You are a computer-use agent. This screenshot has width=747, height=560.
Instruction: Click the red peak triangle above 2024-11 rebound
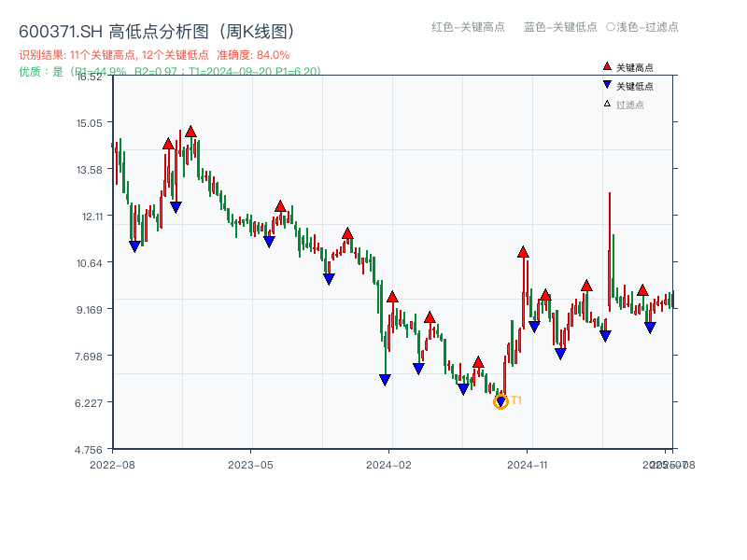tap(523, 252)
